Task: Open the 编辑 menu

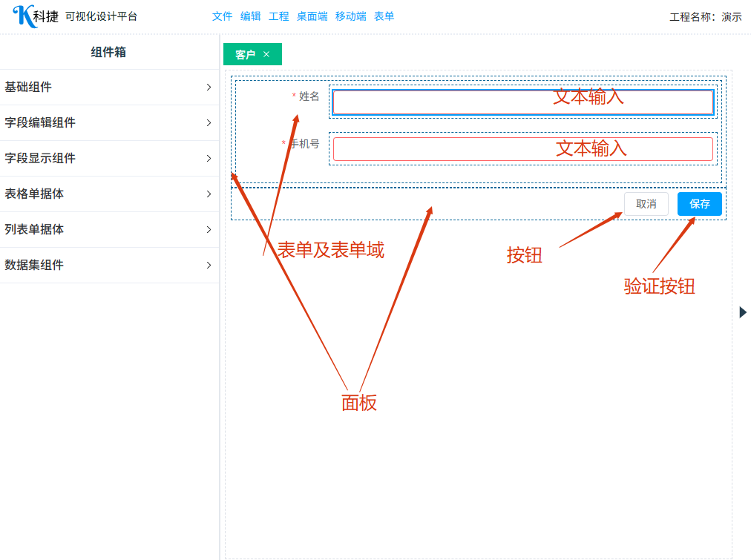Action: point(250,16)
